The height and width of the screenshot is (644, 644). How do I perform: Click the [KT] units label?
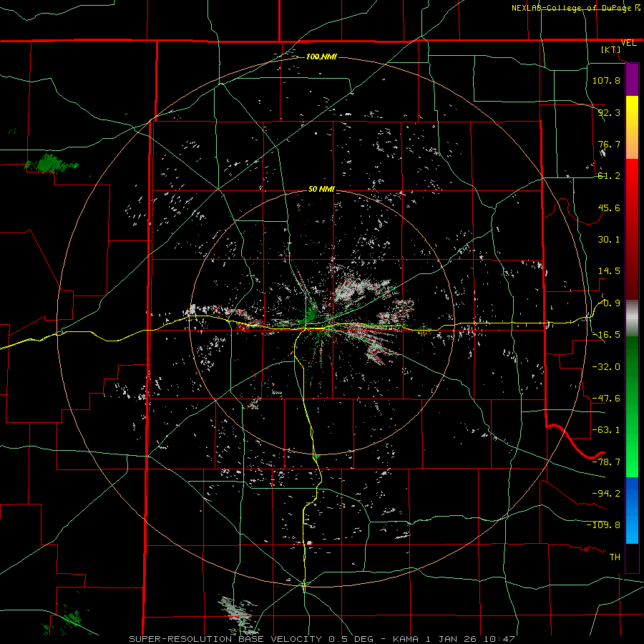611,49
